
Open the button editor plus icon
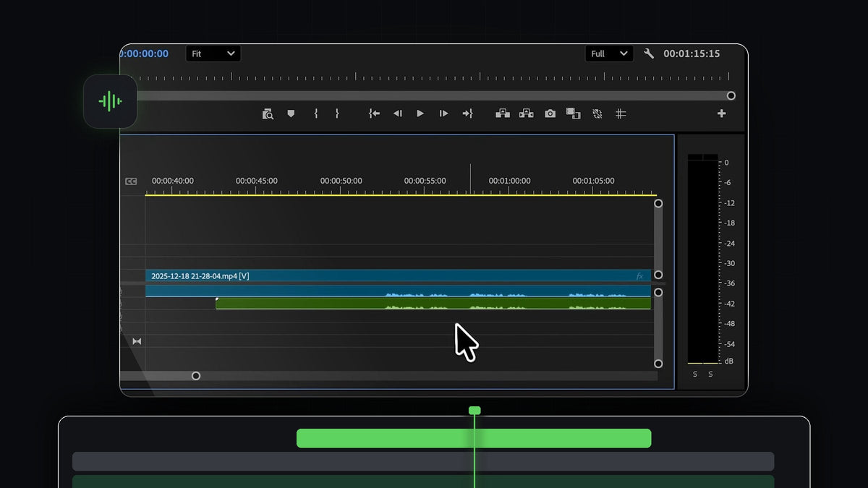pyautogui.click(x=721, y=114)
